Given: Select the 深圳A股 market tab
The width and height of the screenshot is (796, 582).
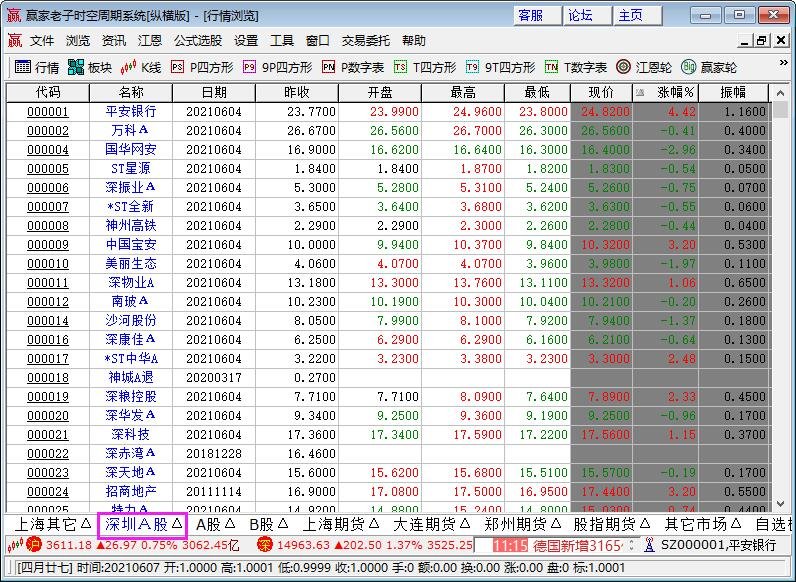Looking at the screenshot, I should (143, 524).
